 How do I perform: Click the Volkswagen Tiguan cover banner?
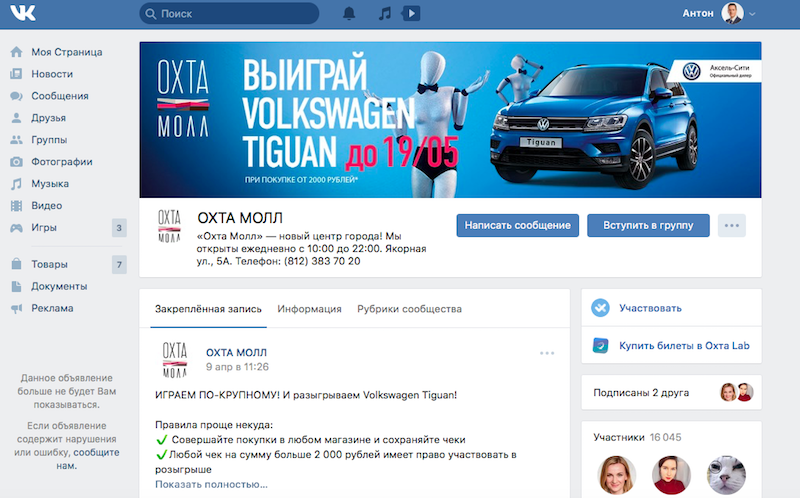coord(450,118)
